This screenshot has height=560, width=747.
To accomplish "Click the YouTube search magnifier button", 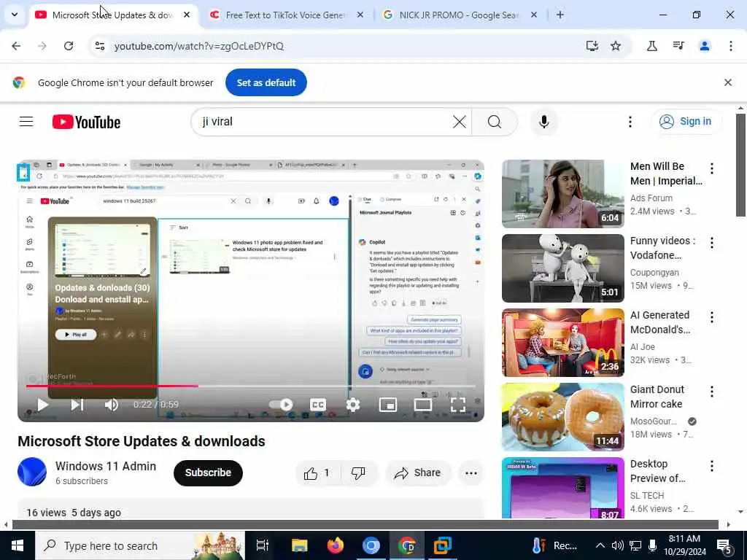I will 495,122.
